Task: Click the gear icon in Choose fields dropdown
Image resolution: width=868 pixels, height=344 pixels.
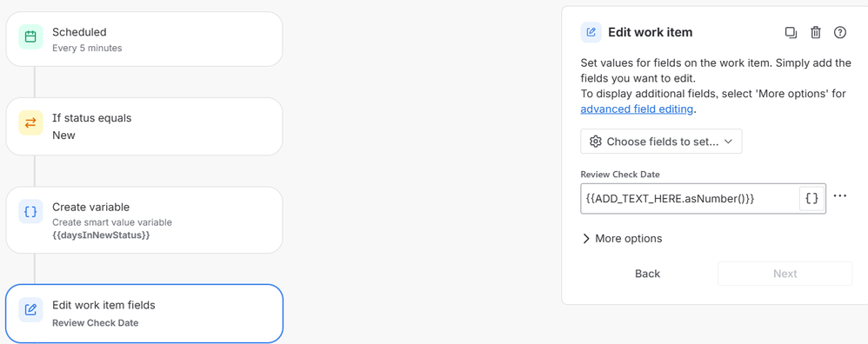Action: [596, 142]
